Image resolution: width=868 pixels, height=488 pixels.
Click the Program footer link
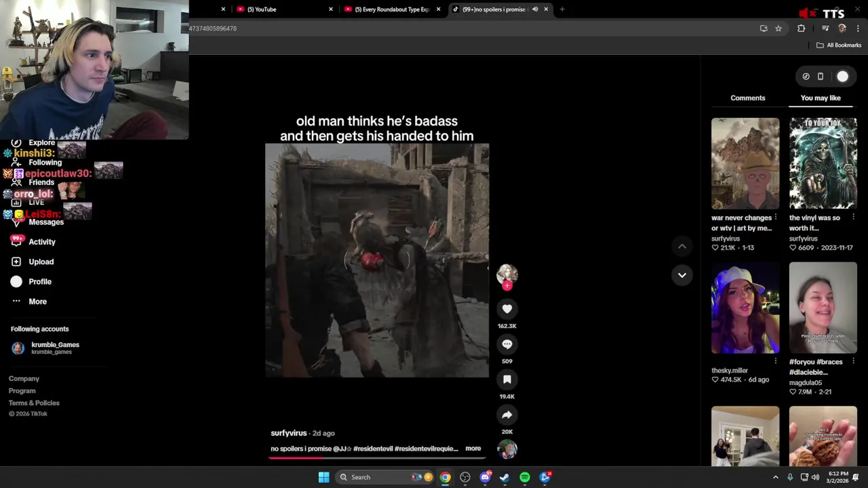[x=22, y=391]
